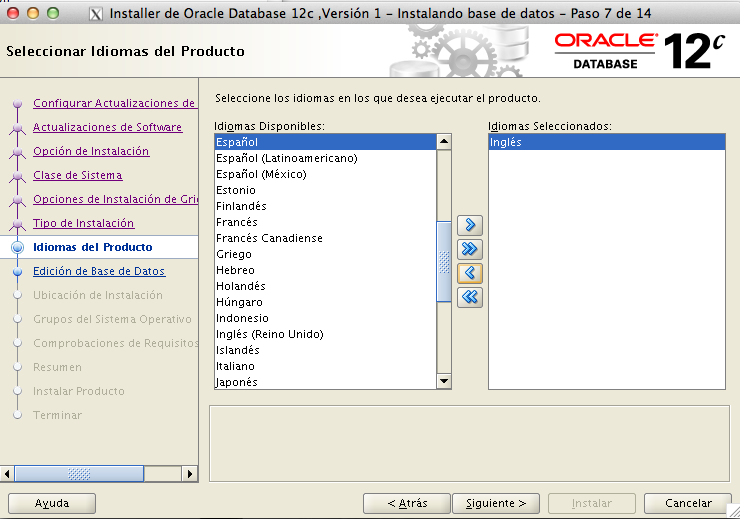Open Opción de Instalación step
This screenshot has width=740, height=519.
click(x=91, y=151)
